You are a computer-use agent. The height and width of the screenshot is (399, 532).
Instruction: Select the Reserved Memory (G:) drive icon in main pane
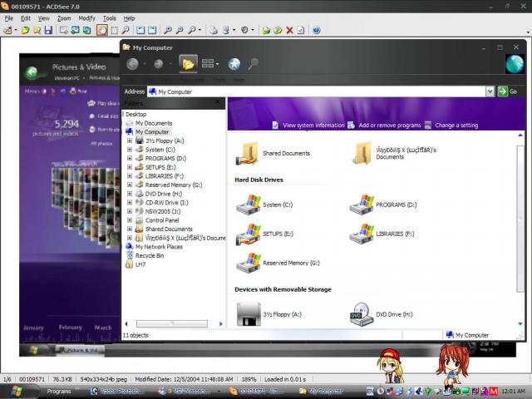(249, 263)
